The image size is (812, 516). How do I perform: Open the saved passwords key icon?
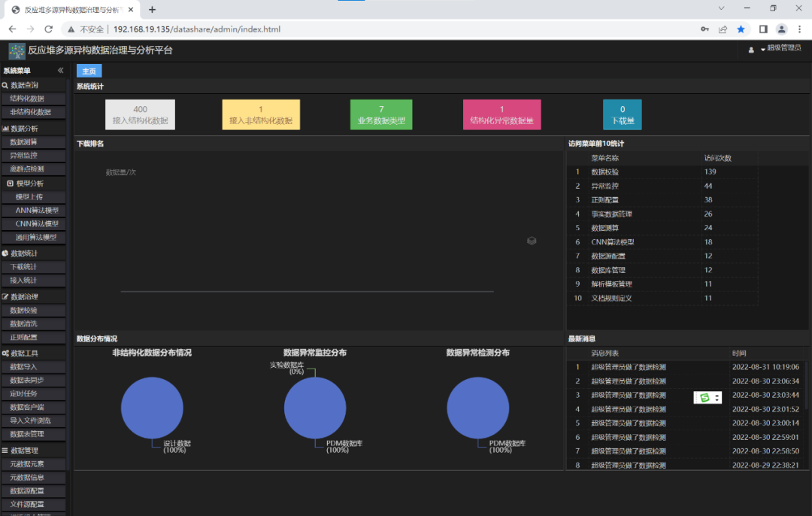coord(704,29)
